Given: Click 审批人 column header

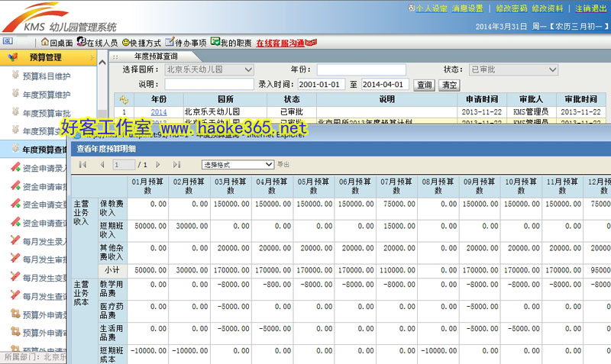Looking at the screenshot, I should point(531,99).
